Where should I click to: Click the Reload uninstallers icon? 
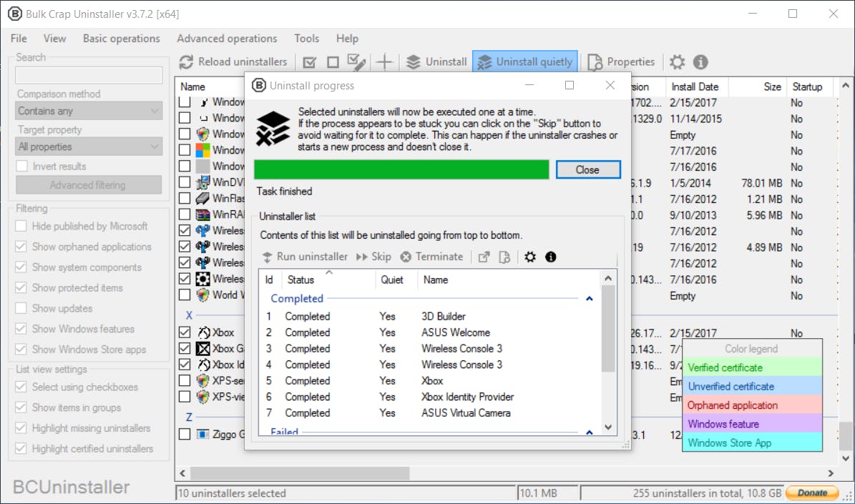(186, 62)
